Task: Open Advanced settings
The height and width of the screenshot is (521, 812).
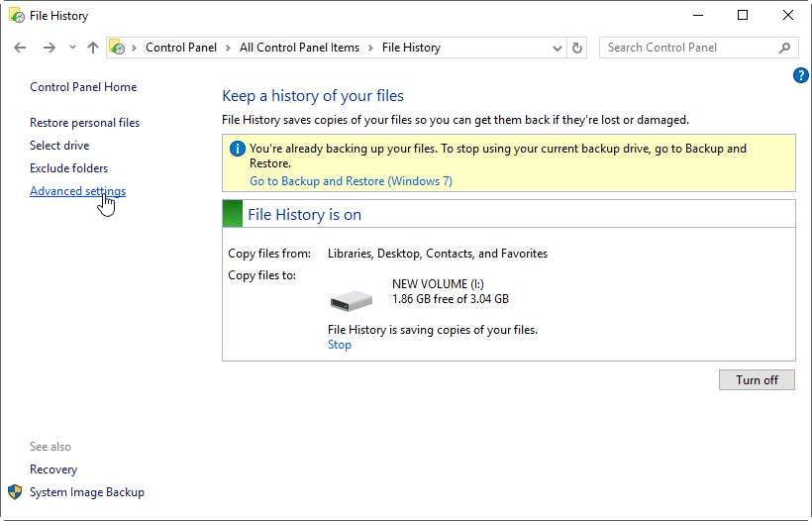Action: [77, 191]
